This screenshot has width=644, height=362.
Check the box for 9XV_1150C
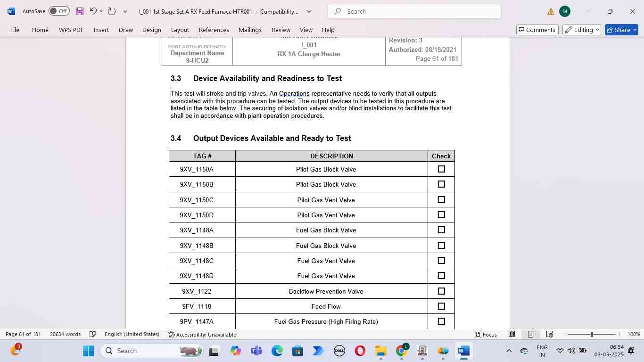[x=441, y=200]
